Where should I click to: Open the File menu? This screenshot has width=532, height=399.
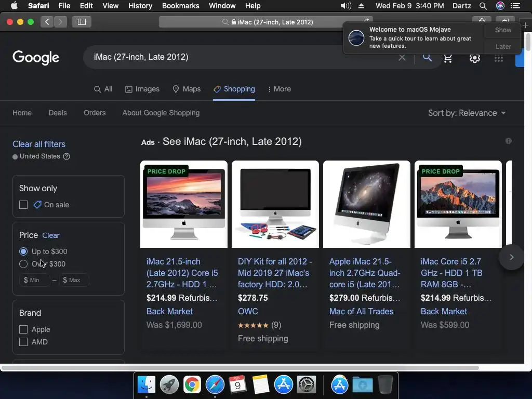64,6
